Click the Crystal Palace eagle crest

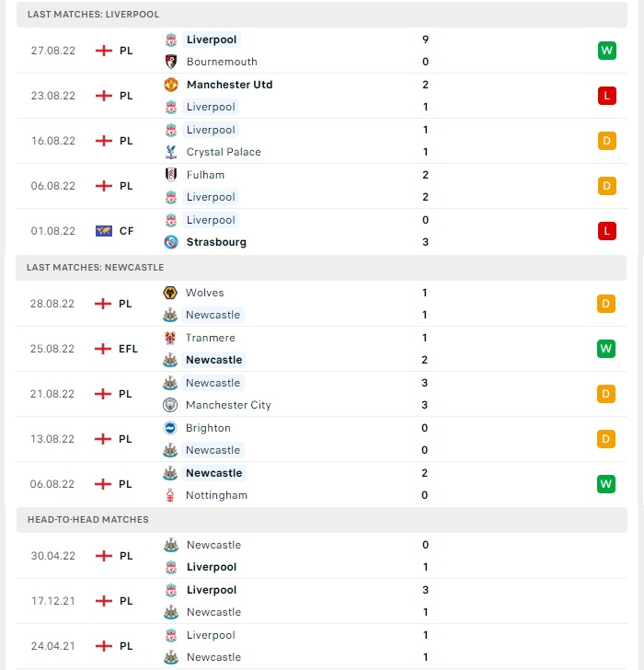171,152
